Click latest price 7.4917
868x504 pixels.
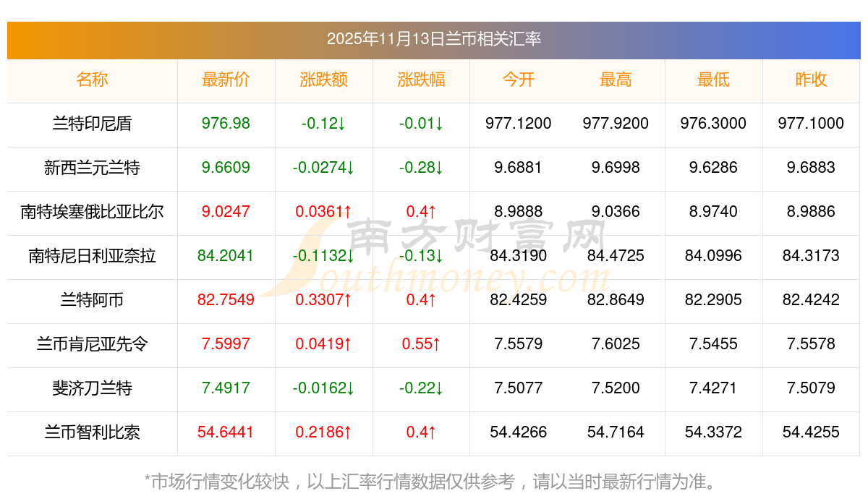coord(226,388)
